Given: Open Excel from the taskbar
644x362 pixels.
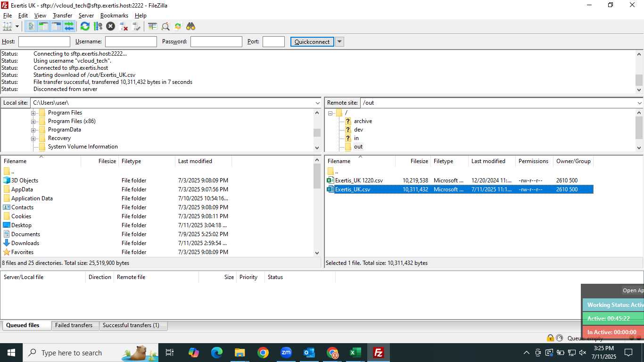Looking at the screenshot, I should click(355, 353).
